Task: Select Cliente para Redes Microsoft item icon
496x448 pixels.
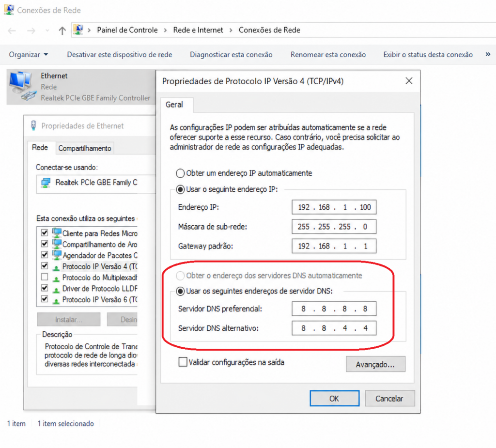Action: pyautogui.click(x=57, y=233)
